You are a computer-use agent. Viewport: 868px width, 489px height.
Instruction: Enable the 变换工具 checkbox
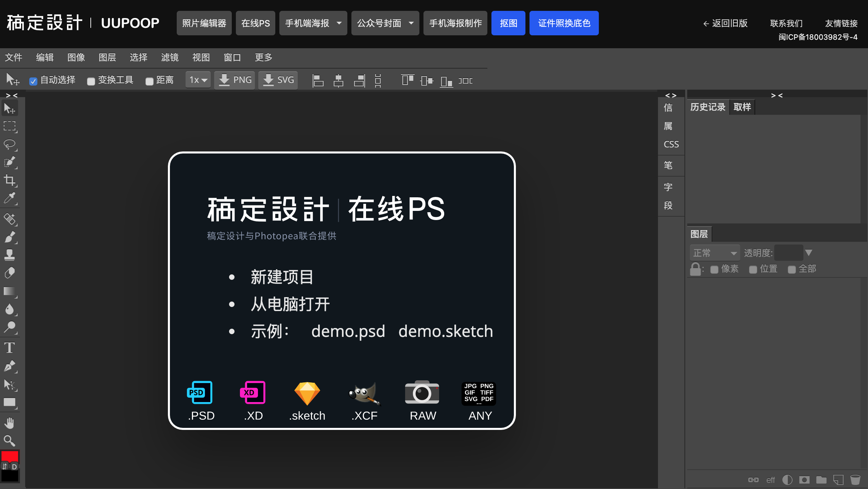point(91,81)
